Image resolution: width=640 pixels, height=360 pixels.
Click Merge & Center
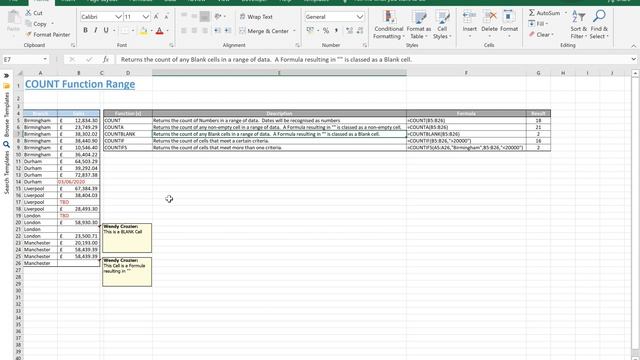click(264, 31)
